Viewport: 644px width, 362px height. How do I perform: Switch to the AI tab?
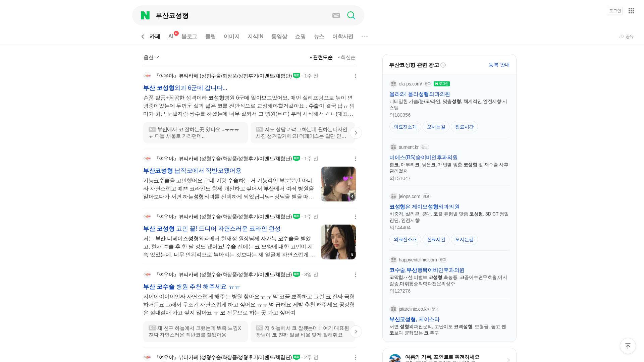171,37
